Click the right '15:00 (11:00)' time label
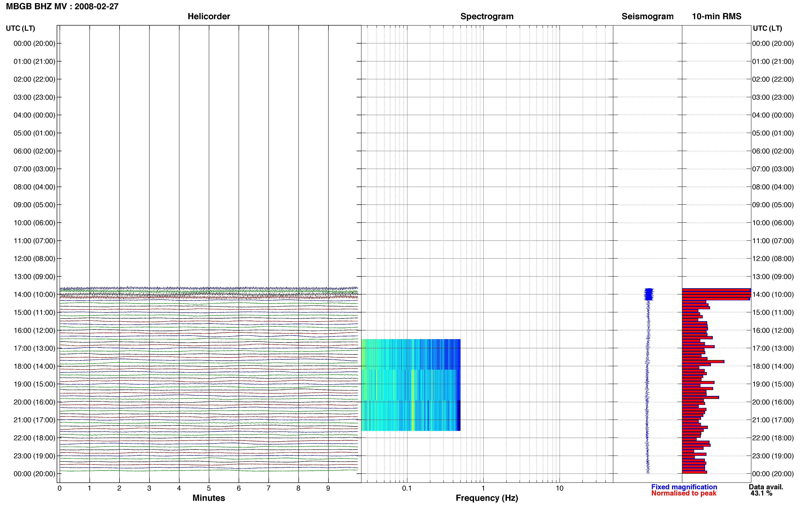Image resolution: width=812 pixels, height=508 pixels. pos(773,312)
